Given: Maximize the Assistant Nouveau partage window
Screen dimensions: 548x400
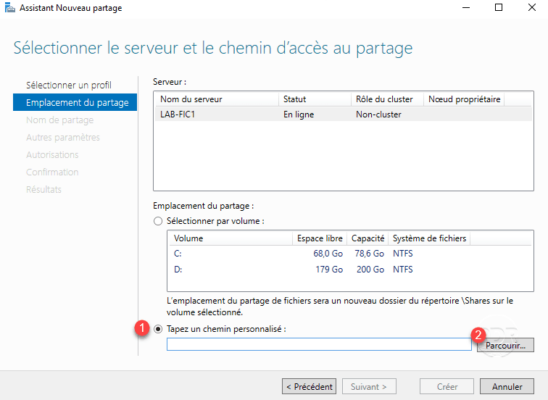Looking at the screenshot, I should coord(499,7).
